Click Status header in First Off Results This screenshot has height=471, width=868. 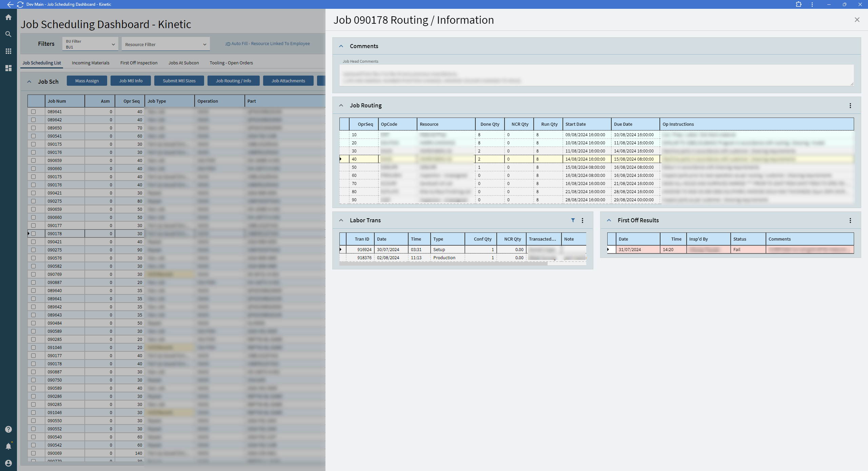pos(748,239)
